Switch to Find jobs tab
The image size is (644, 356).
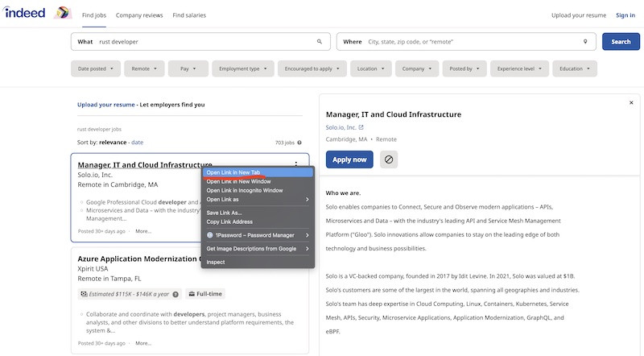(94, 15)
